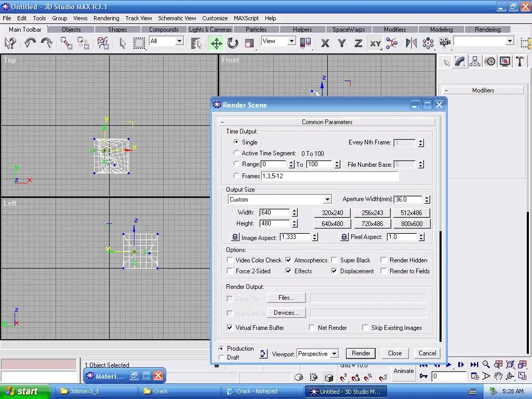Click the Mirror Selected Objects icon
Image resolution: width=532 pixels, height=399 pixels.
pos(411,43)
